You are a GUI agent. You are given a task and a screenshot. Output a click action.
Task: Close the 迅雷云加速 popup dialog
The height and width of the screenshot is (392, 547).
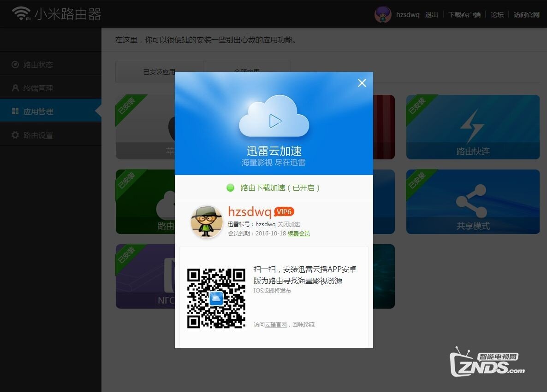pyautogui.click(x=362, y=83)
